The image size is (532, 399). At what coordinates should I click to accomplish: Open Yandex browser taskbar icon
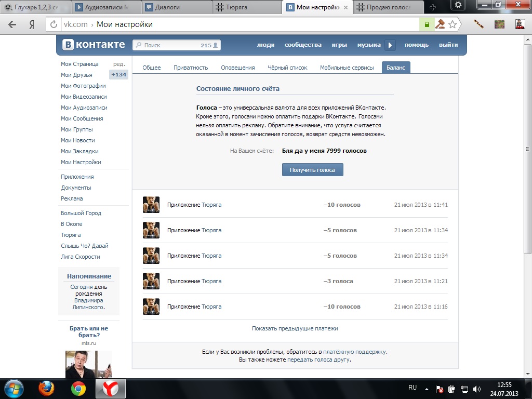coord(111,389)
